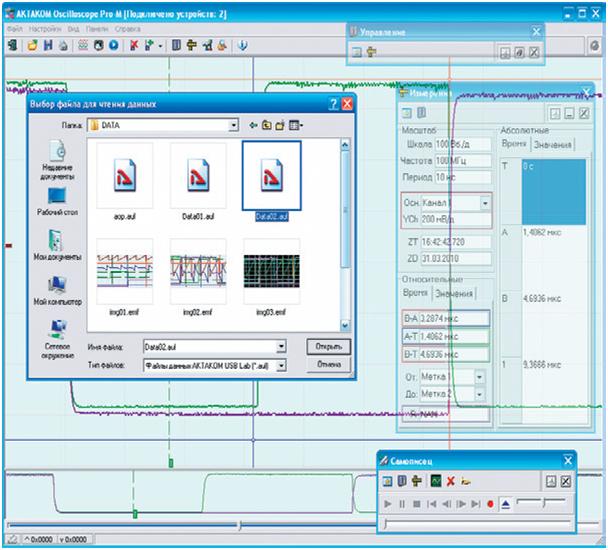Click the blue panel icon in main toolbar
The height and width of the screenshot is (550, 608).
pyautogui.click(x=176, y=45)
